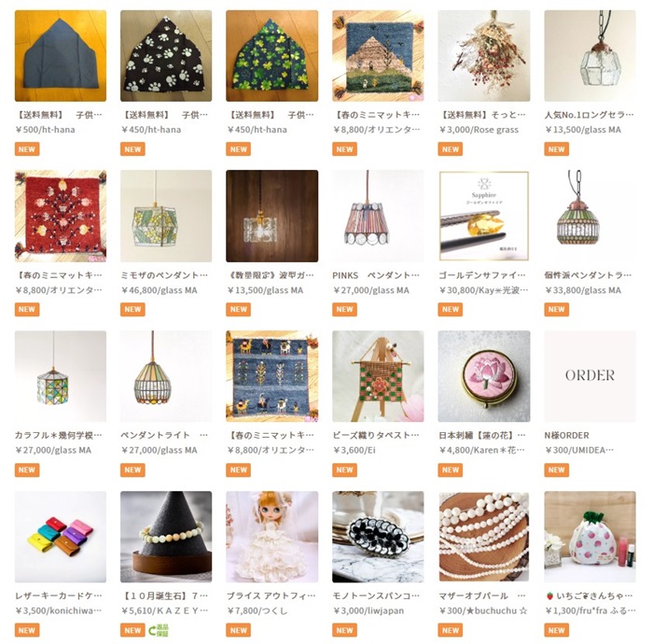The image size is (653, 644).
Task: Click the ミモザのペンダント product title
Action: pyautogui.click(x=164, y=275)
